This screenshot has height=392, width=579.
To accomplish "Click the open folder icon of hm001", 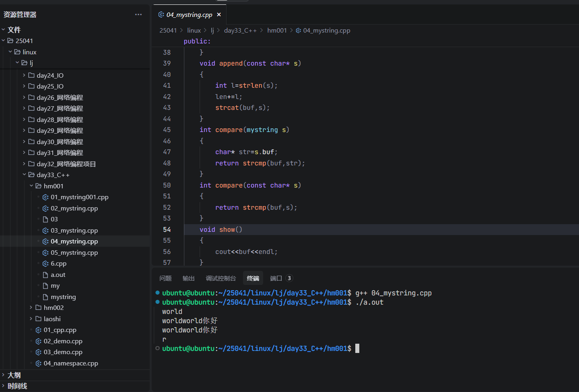I will tap(39, 186).
